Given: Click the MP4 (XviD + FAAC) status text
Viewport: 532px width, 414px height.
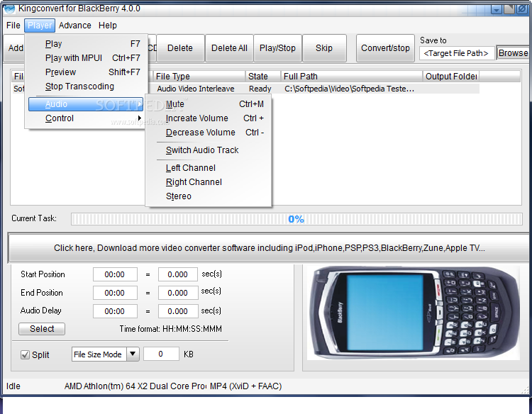Looking at the screenshot, I should pos(246,386).
